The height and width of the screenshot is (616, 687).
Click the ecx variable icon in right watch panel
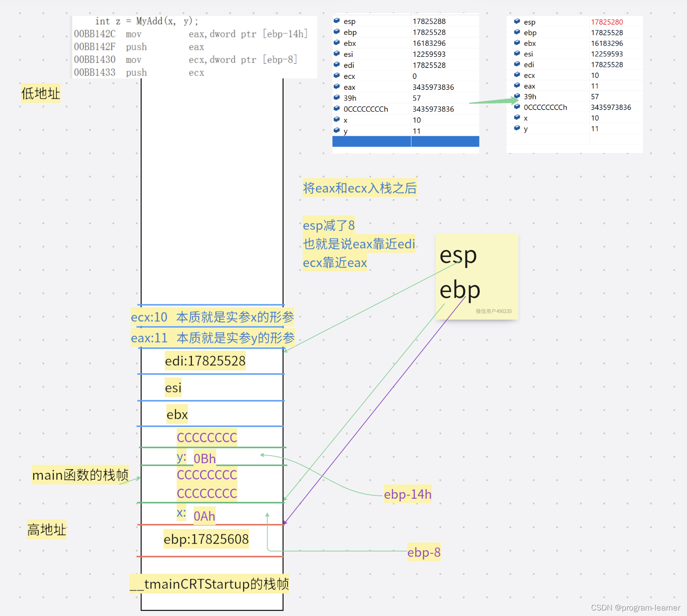[x=517, y=74]
